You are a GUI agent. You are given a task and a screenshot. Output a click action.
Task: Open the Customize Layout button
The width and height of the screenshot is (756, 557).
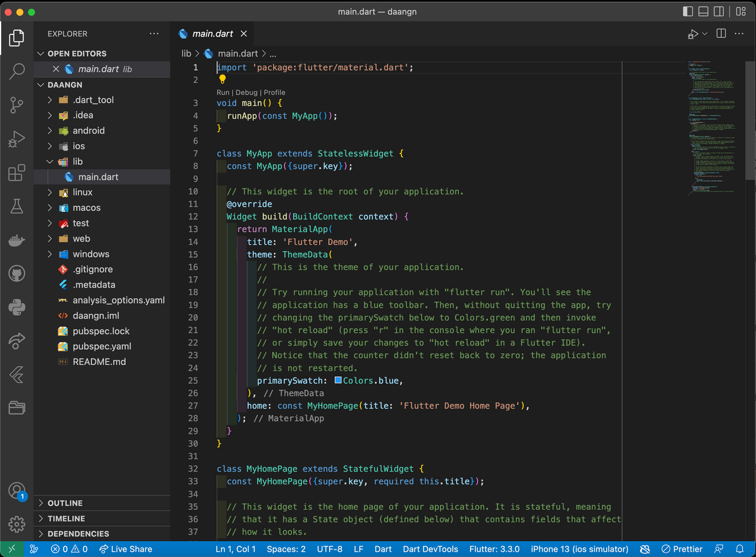click(x=739, y=12)
